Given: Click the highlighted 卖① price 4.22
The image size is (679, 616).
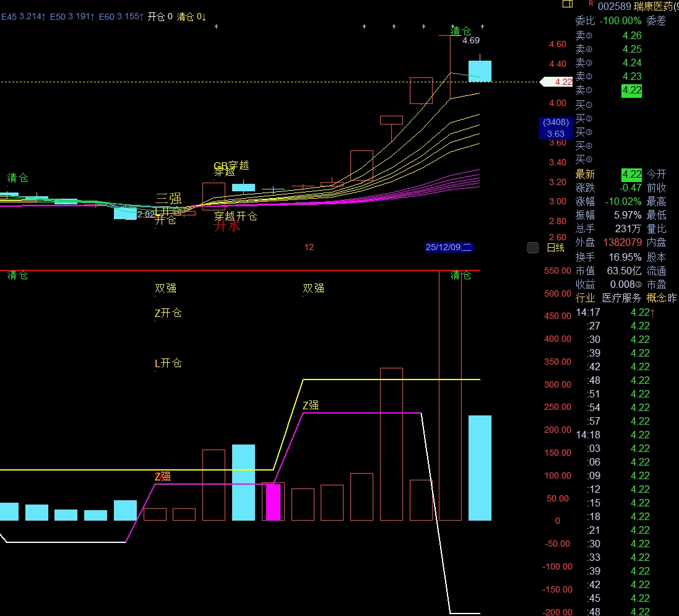Looking at the screenshot, I should click(632, 90).
